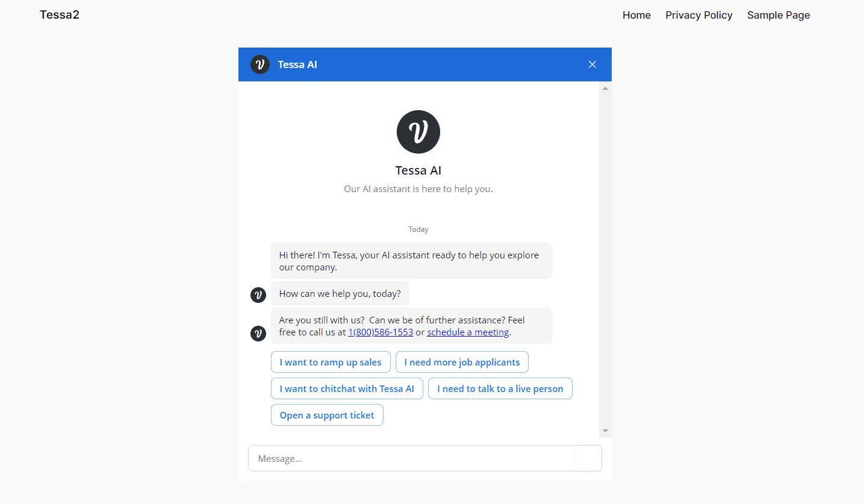Open the 'schedule a meeting' link

468,332
